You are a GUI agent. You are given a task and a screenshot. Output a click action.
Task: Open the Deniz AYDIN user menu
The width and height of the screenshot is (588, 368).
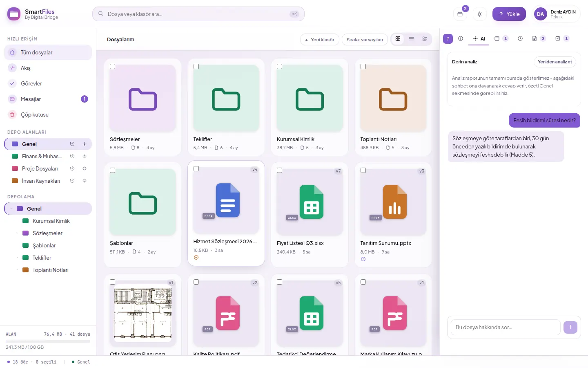point(557,14)
